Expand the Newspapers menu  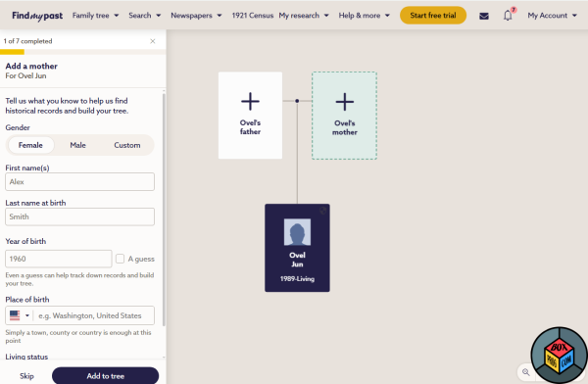pyautogui.click(x=196, y=16)
